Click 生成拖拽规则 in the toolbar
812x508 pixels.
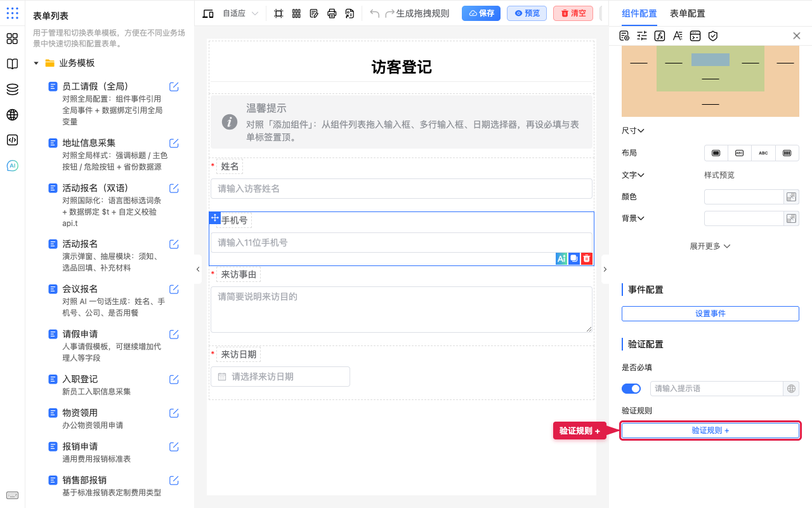pos(422,13)
